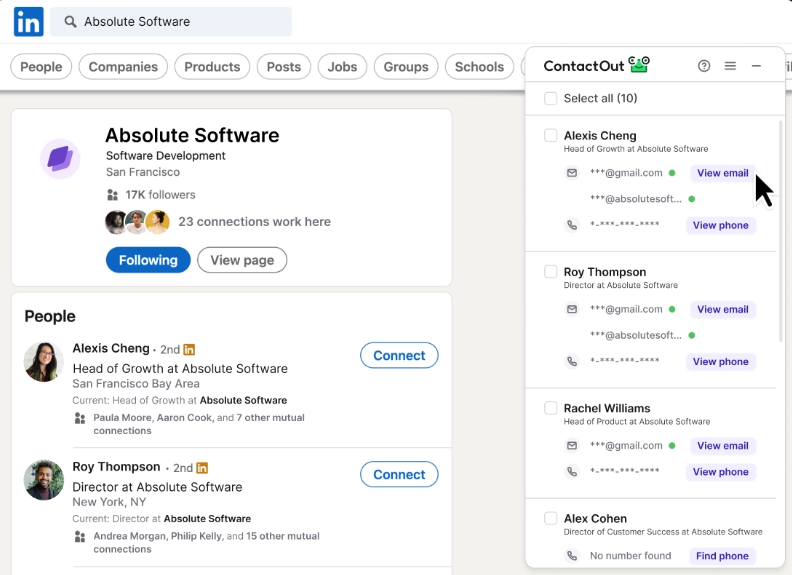
Task: Click the Following button
Action: click(x=148, y=260)
